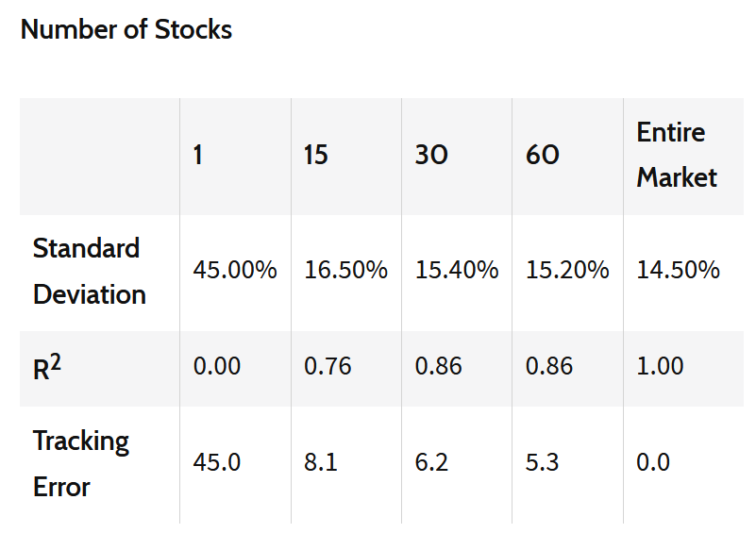
Task: Click the 0.76 R² value
Action: 328,366
